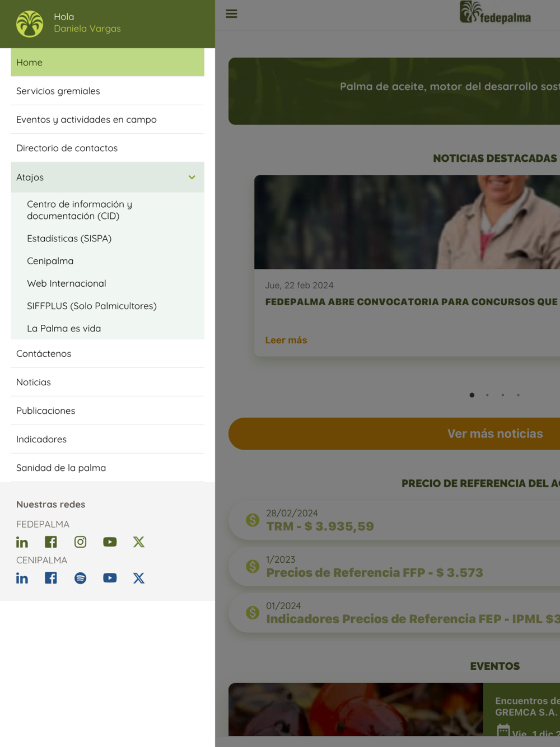
Task: Click dollar icon beside Indicadores Precios FEP
Action: (x=253, y=613)
